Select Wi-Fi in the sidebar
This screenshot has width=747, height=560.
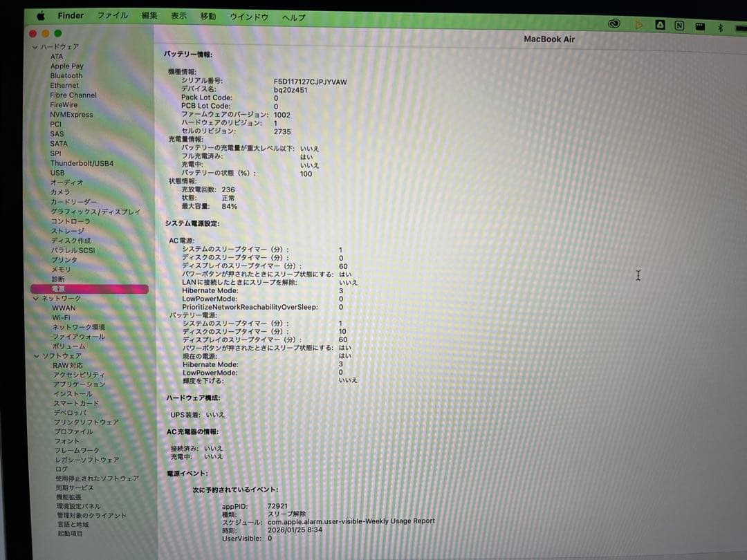coord(62,317)
